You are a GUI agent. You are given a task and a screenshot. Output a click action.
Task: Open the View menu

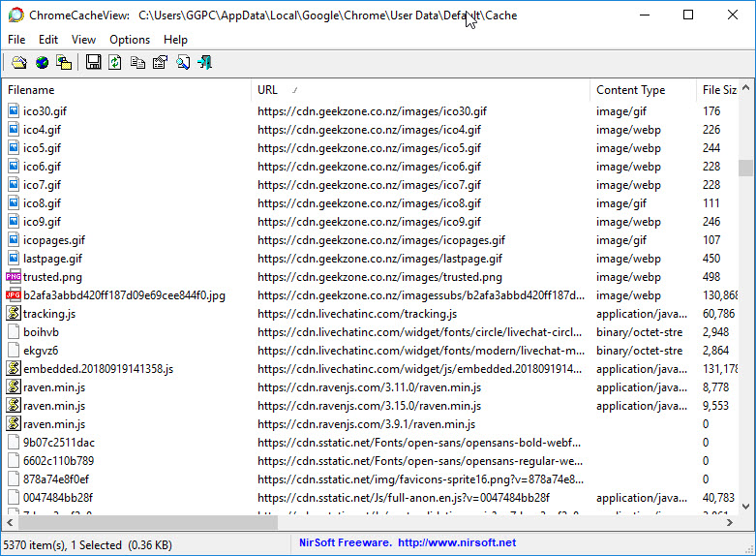tap(83, 40)
